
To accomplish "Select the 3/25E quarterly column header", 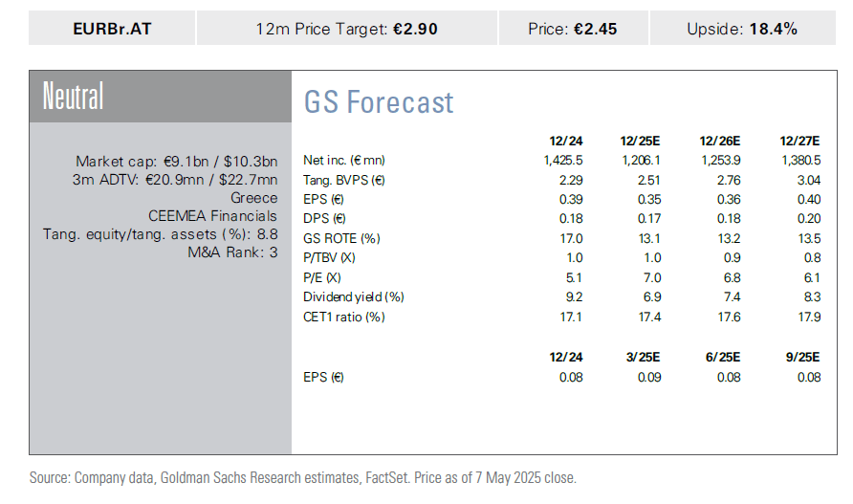I will [x=644, y=356].
